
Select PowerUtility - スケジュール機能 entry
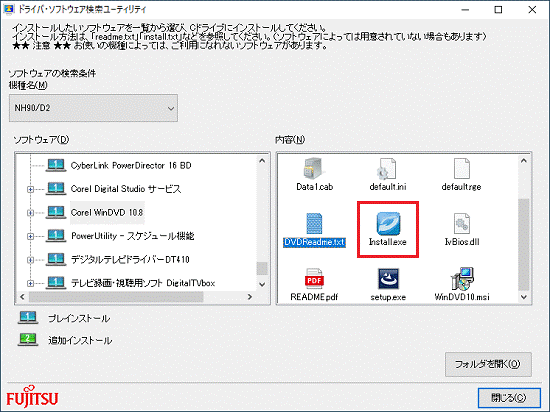click(x=133, y=236)
